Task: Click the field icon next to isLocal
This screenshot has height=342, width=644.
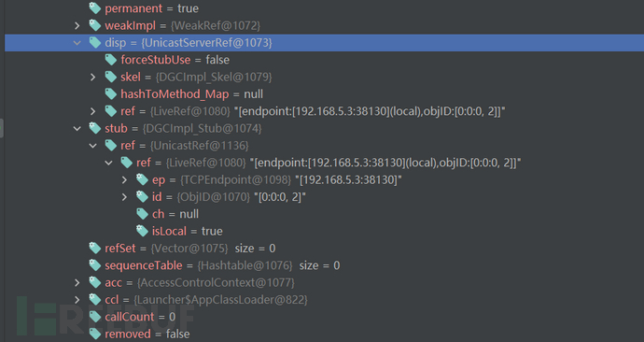Action: [x=142, y=231]
